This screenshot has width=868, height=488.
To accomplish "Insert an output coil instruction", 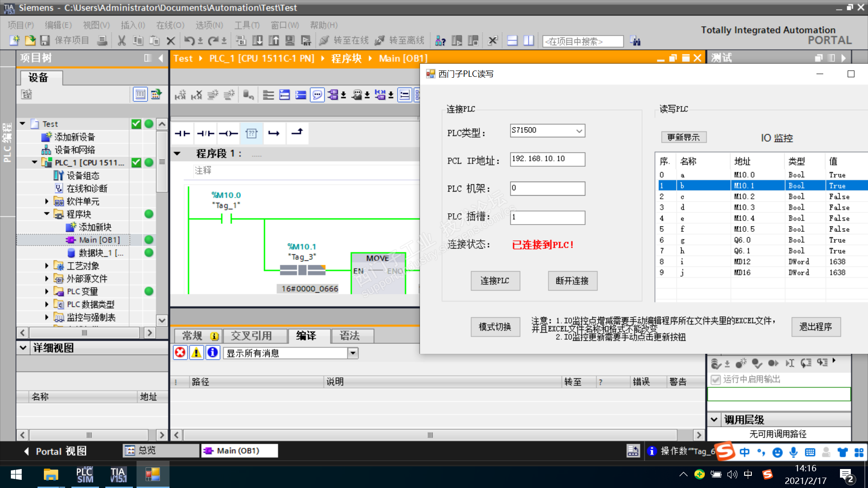I will (x=228, y=133).
